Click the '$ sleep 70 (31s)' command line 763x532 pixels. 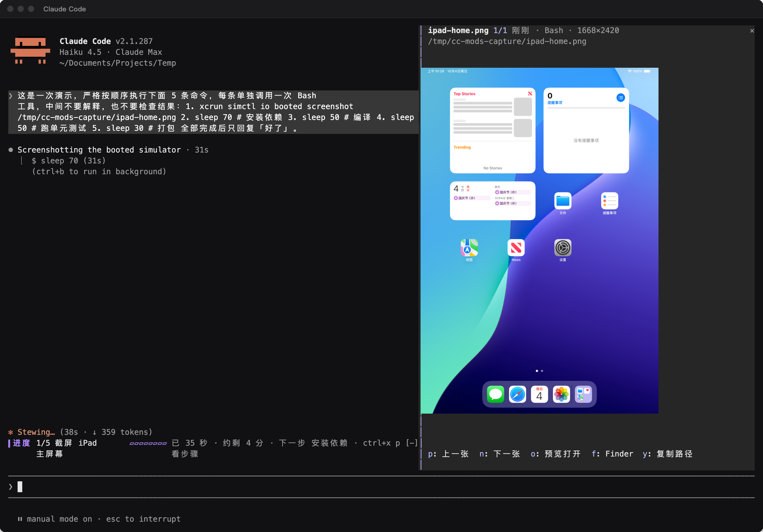pyautogui.click(x=69, y=161)
